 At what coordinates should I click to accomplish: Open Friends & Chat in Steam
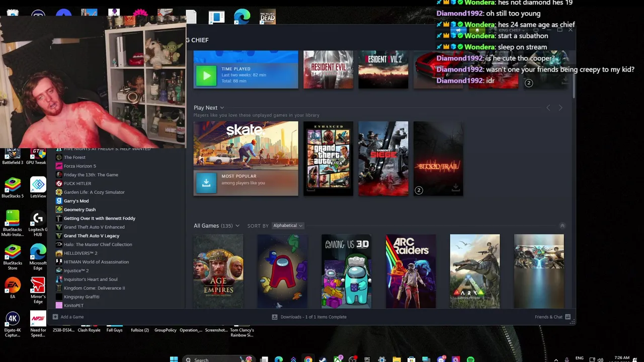(x=552, y=317)
